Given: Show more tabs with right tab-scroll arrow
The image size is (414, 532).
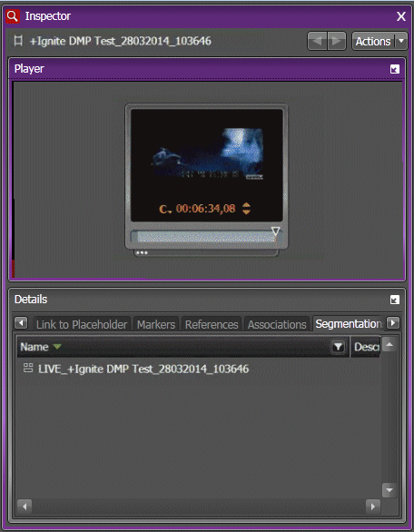Looking at the screenshot, I should [393, 322].
